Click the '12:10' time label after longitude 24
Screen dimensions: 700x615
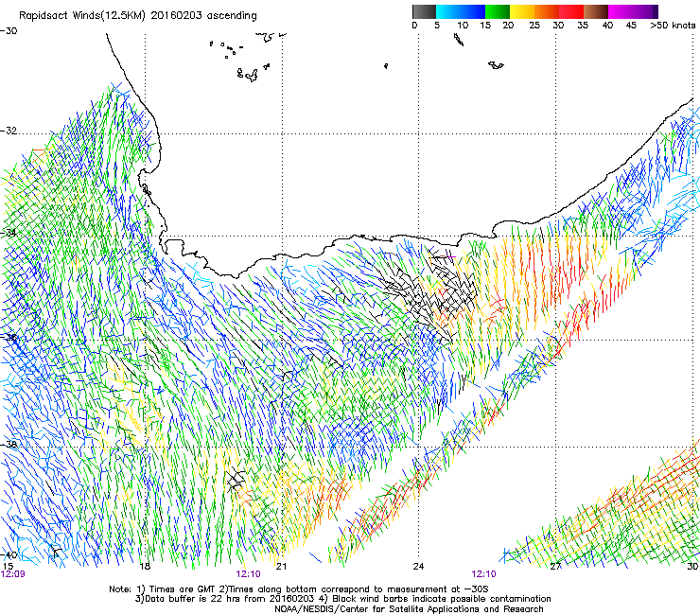484,574
